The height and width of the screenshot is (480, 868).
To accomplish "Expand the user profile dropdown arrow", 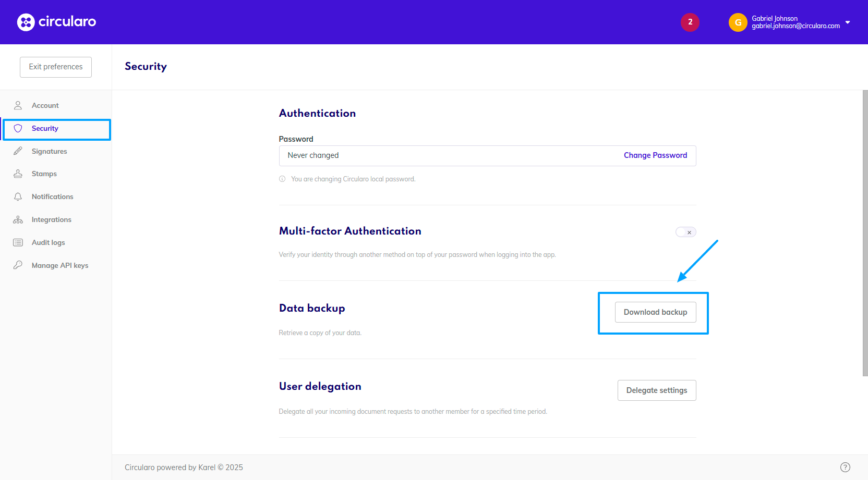I will 848,22.
